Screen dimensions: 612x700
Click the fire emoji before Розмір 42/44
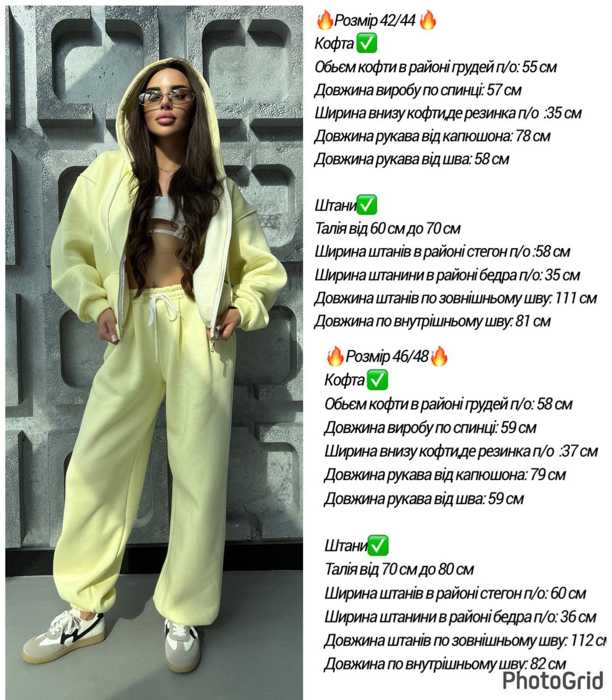click(325, 21)
